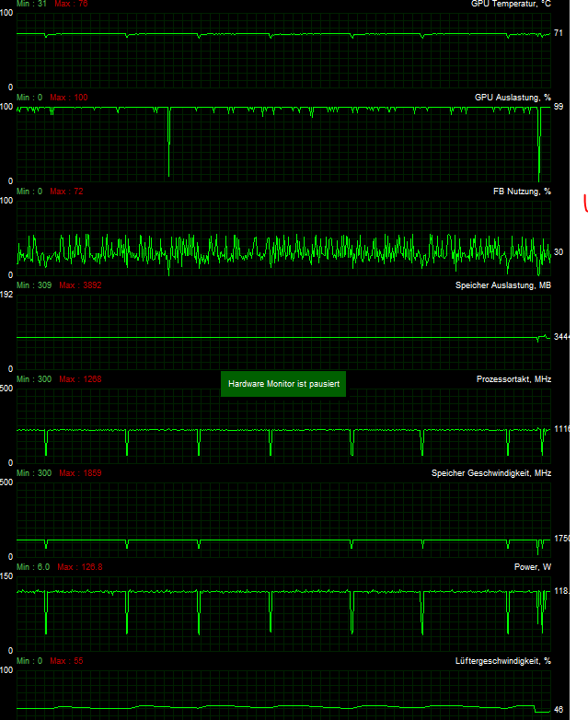Click the 'GPU Temperatur, °C' graph title
The width and height of the screenshot is (588, 720).
[511, 4]
